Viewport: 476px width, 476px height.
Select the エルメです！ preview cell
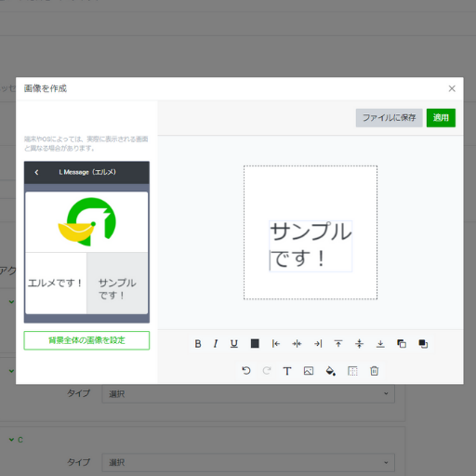pyautogui.click(x=56, y=283)
